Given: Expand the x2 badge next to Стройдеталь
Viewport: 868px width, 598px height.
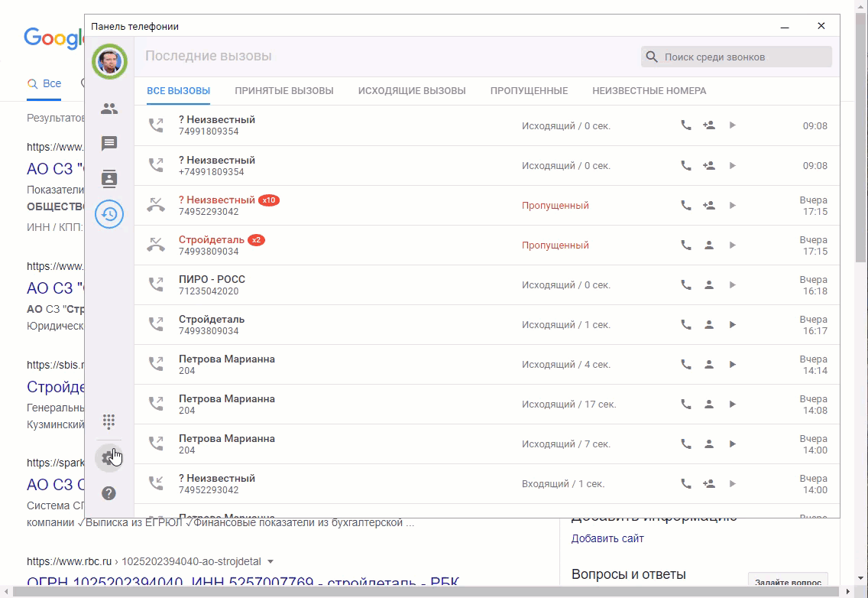Looking at the screenshot, I should click(x=257, y=240).
